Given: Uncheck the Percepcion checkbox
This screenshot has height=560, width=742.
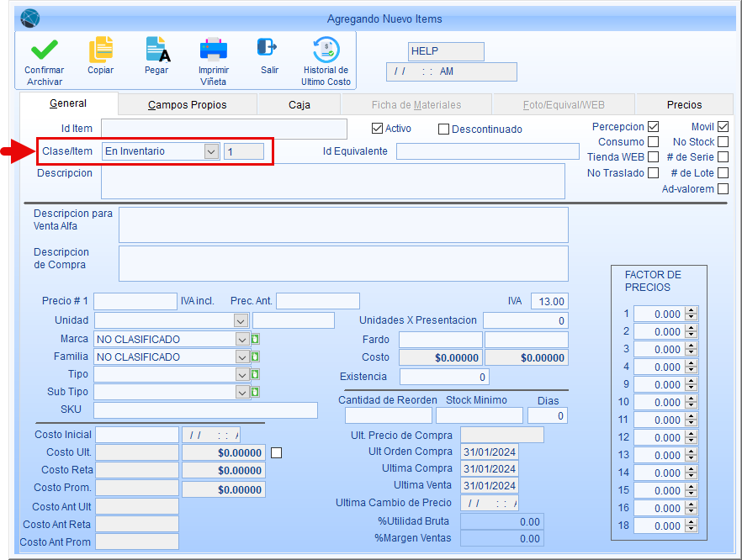Looking at the screenshot, I should tap(654, 127).
